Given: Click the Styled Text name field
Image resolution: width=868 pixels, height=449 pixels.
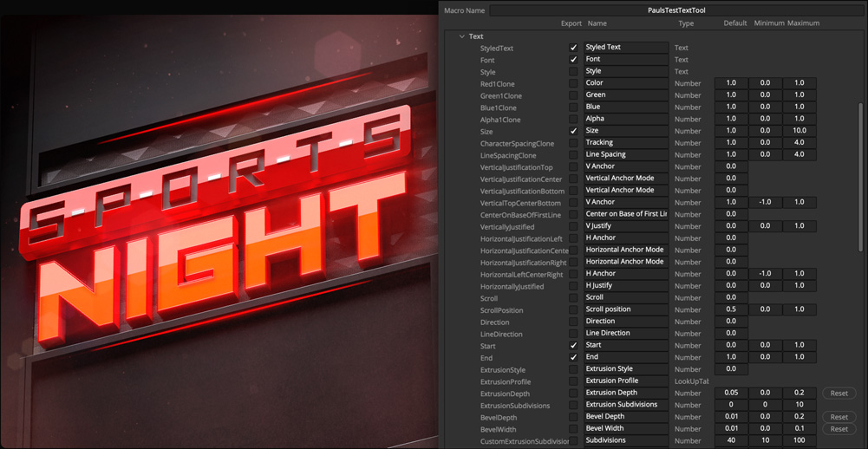Looking at the screenshot, I should pos(626,48).
